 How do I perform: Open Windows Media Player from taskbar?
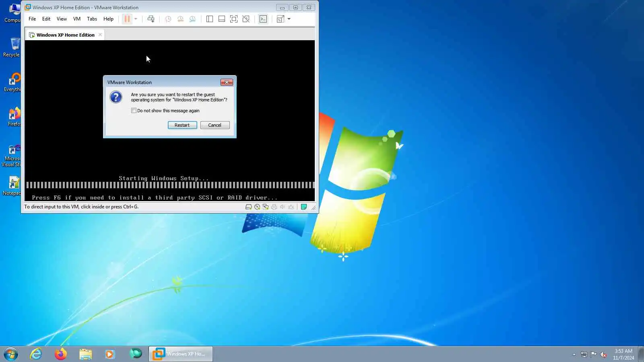(x=110, y=354)
